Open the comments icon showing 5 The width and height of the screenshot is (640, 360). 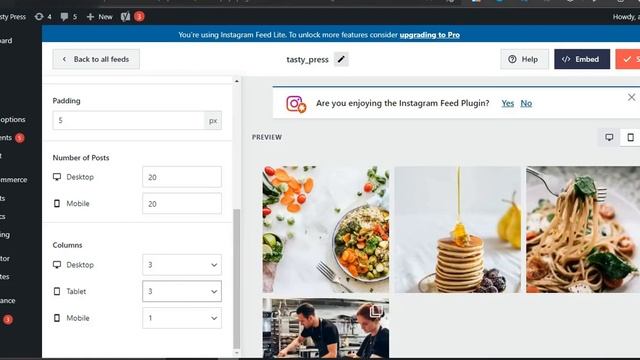[69, 17]
